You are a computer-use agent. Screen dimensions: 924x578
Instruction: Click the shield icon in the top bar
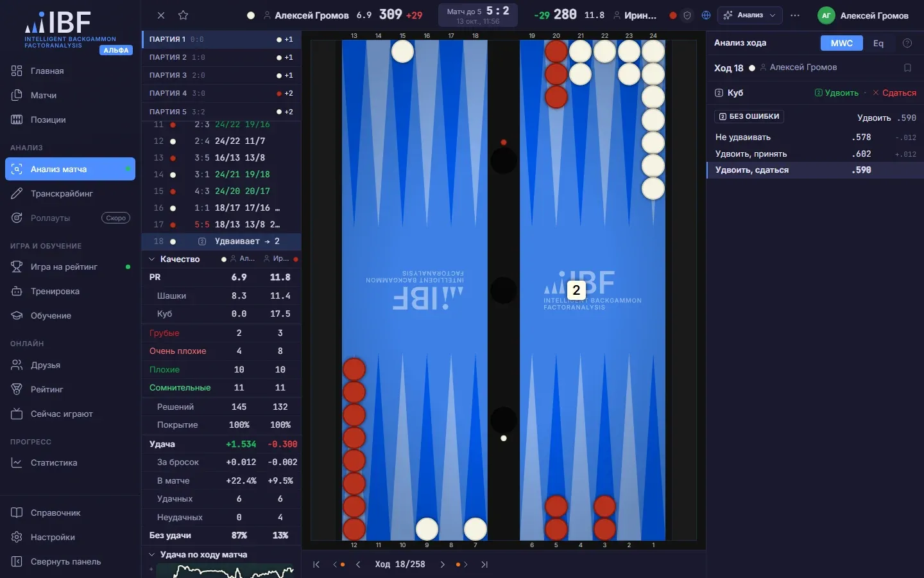(x=687, y=15)
